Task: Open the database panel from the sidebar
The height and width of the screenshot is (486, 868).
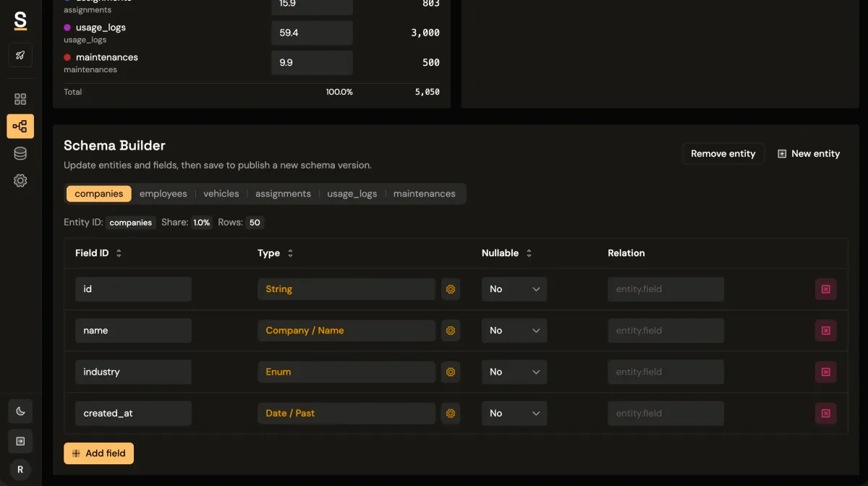Action: point(20,153)
